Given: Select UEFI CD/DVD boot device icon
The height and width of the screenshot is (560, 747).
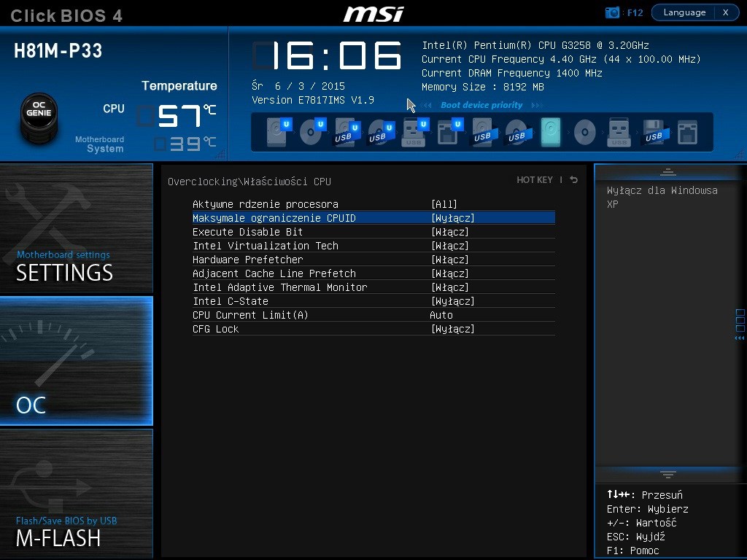Looking at the screenshot, I should coord(313,132).
